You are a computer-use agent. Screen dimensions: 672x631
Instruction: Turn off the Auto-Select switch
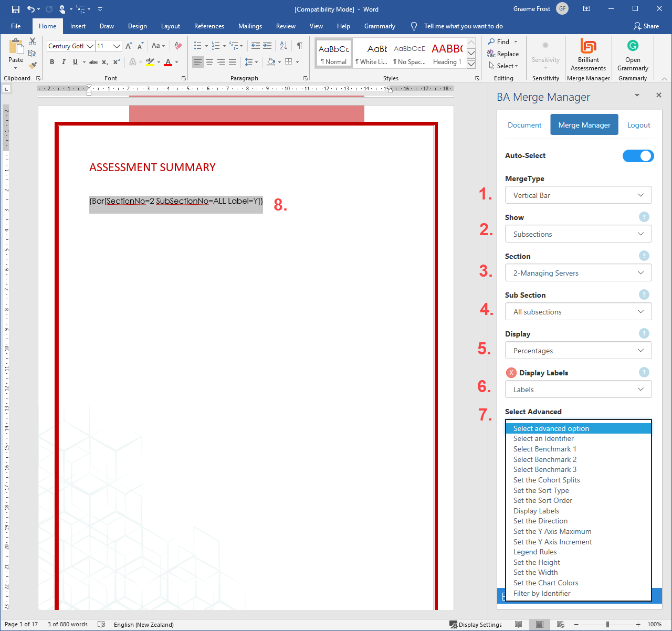click(638, 156)
